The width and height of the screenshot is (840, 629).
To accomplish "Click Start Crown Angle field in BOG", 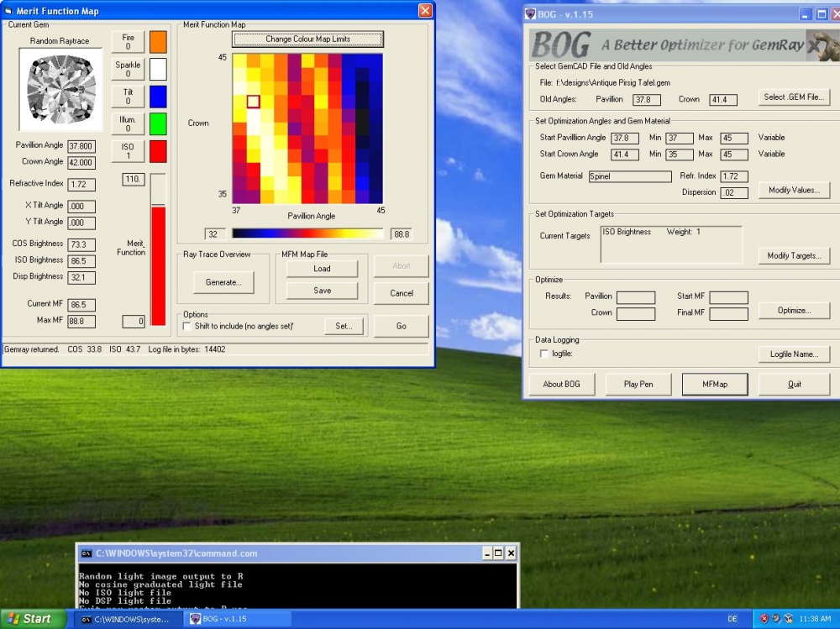I will (625, 155).
